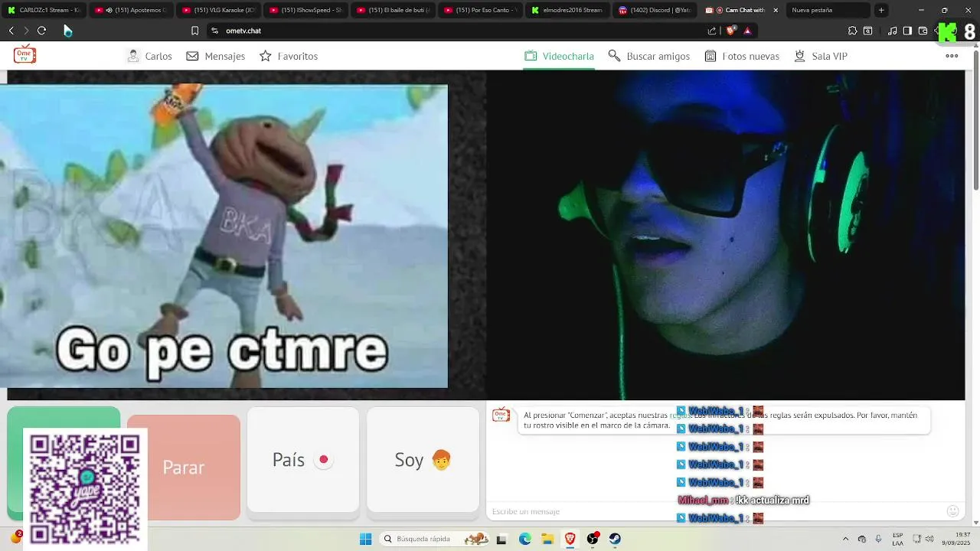This screenshot has width=980, height=551.
Task: Go forward in browser
Action: tap(26, 31)
